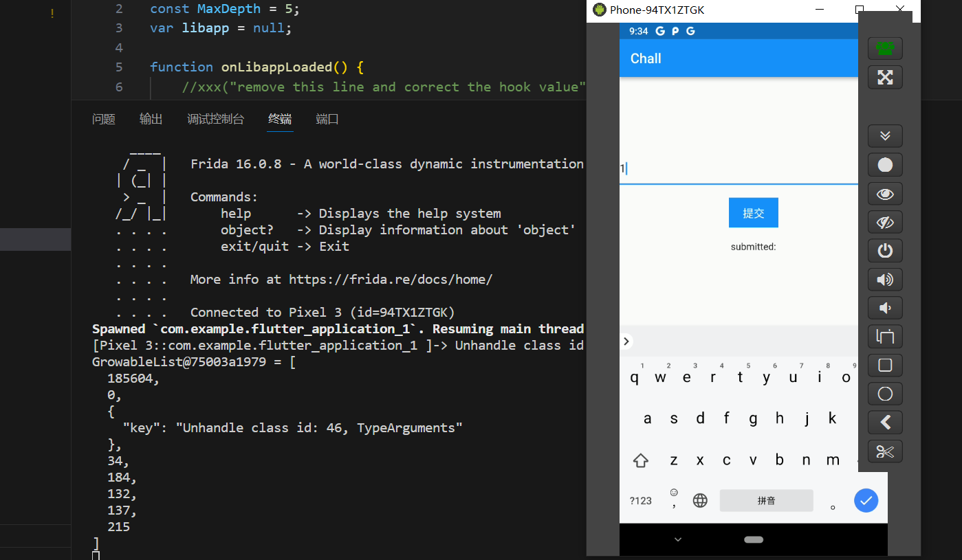
Task: Expand notification panel with double-chevron icon
Action: click(885, 136)
